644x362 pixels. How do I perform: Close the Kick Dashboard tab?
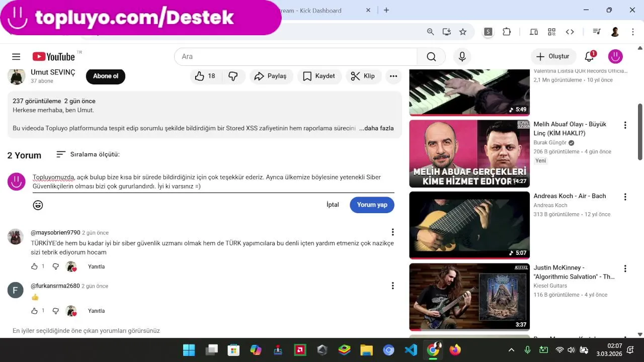(x=368, y=10)
